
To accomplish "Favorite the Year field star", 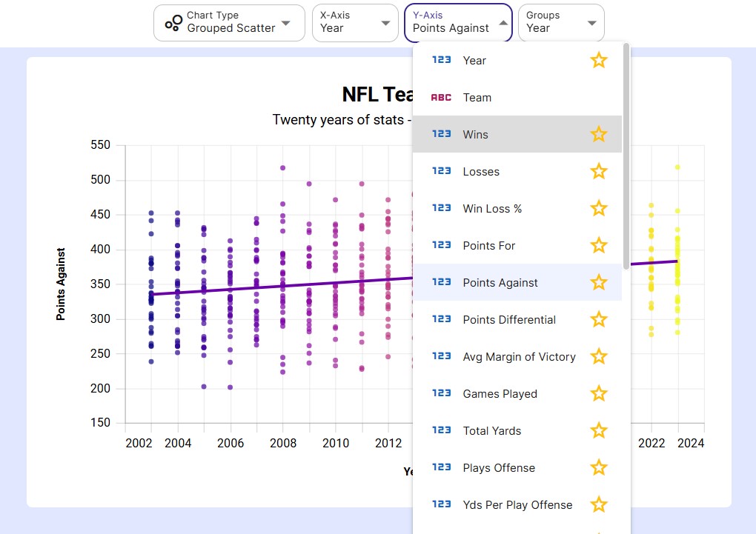I will click(x=598, y=60).
